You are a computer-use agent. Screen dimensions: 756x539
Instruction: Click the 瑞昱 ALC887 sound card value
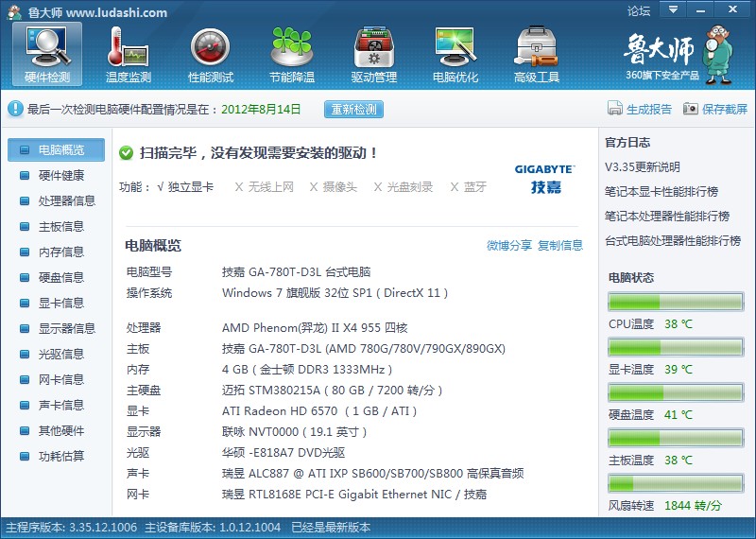pos(372,474)
